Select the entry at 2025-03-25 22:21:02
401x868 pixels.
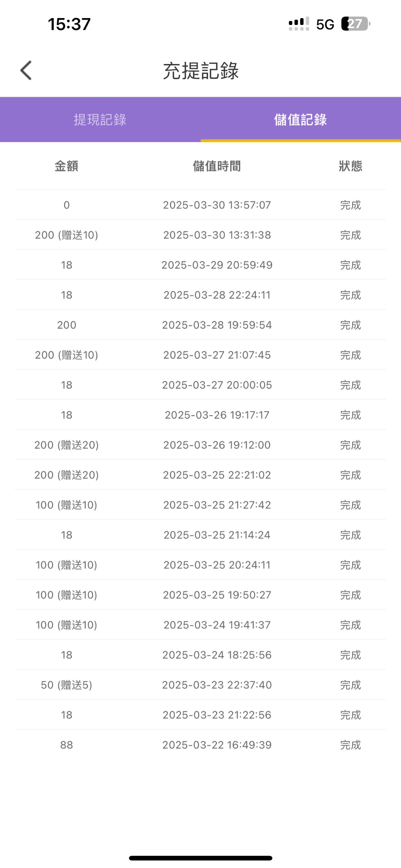217,475
